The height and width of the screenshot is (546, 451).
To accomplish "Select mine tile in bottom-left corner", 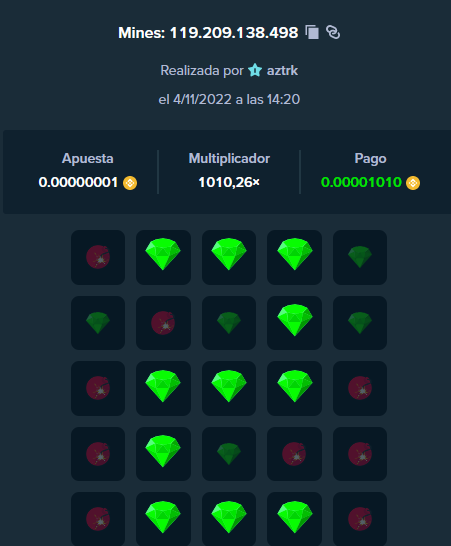I will pyautogui.click(x=98, y=519).
